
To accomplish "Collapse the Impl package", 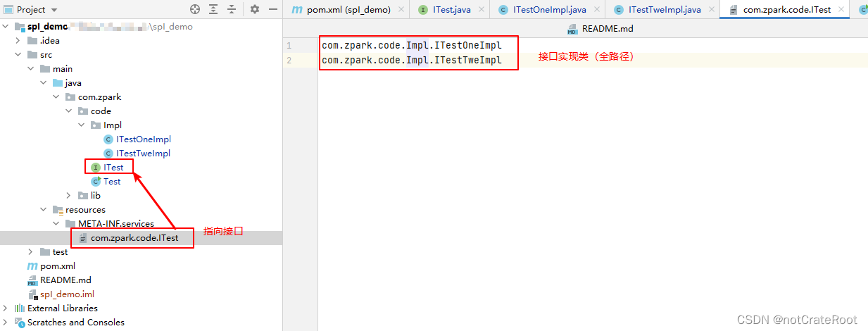I will click(82, 125).
